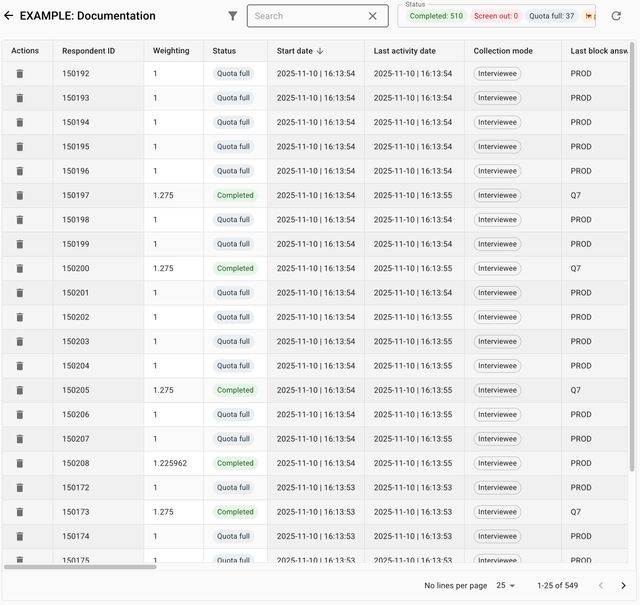Click the refresh icon at top right

click(616, 16)
